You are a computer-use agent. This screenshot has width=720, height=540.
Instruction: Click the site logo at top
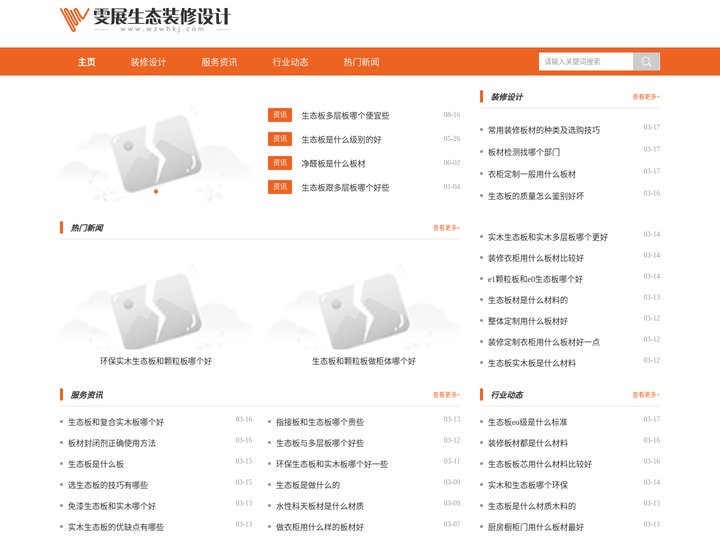146,19
